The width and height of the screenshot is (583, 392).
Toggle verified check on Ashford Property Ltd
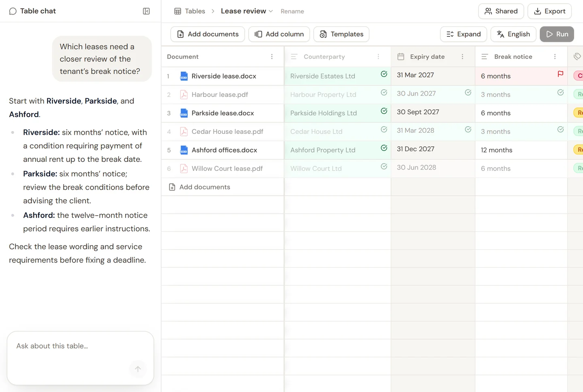[384, 148]
